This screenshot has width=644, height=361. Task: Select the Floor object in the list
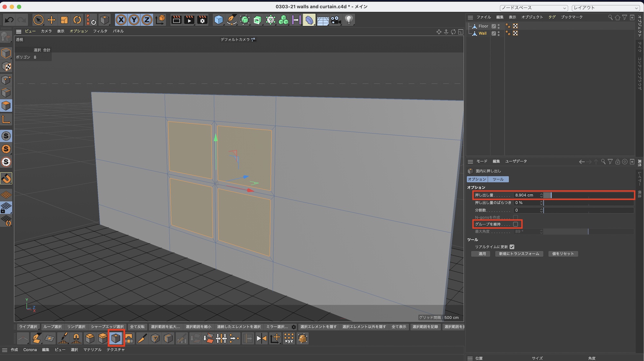click(483, 26)
